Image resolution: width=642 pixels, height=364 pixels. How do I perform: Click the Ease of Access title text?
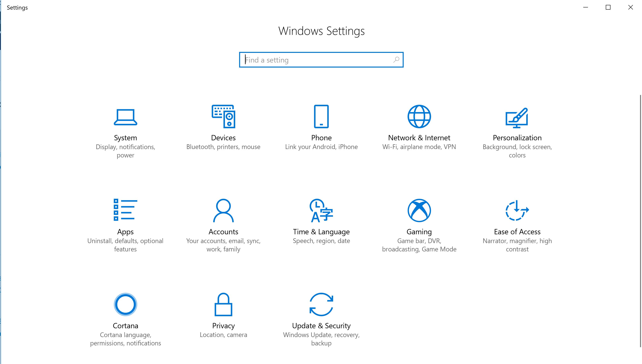(517, 232)
